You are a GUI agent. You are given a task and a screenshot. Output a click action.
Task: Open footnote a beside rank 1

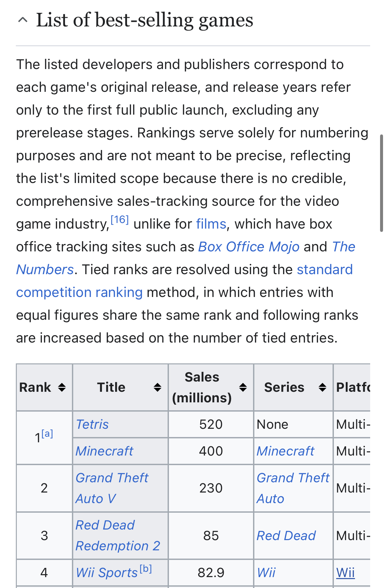point(47,433)
